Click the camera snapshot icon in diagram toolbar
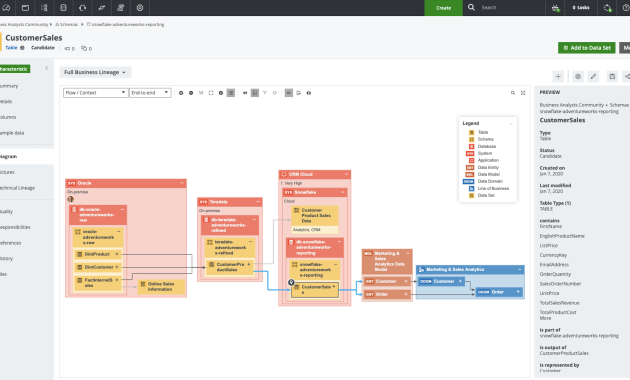Image resolution: width=630 pixels, height=380 pixels. point(309,93)
